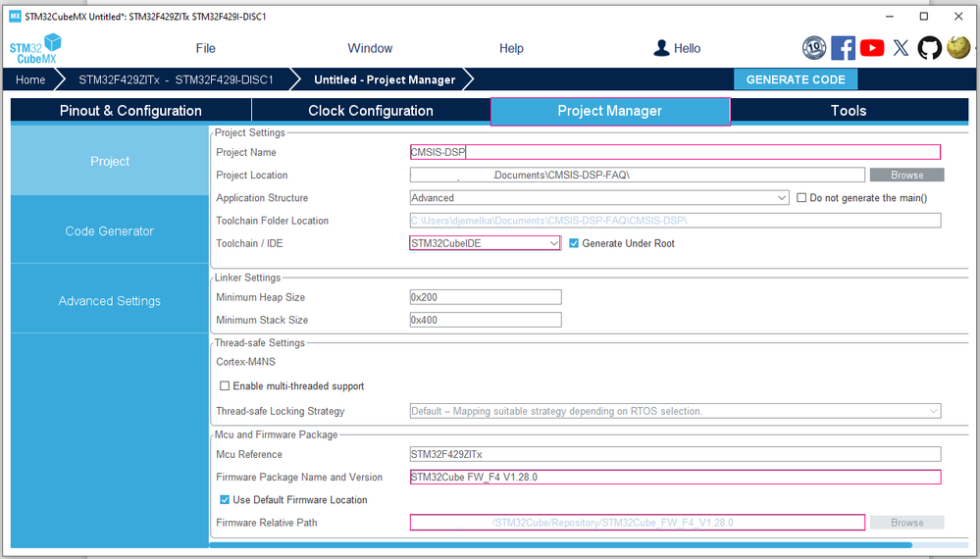The height and width of the screenshot is (559, 980).
Task: Go to Home breadcrumb
Action: 30,80
